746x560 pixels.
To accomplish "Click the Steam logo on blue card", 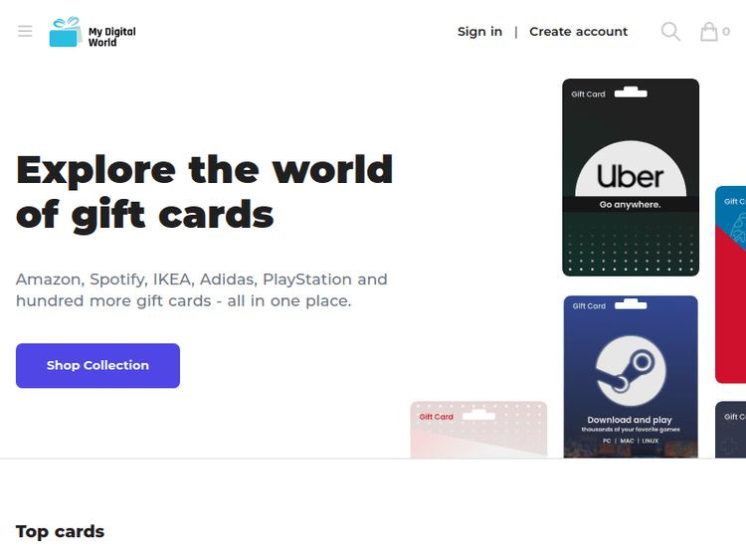I will [631, 371].
